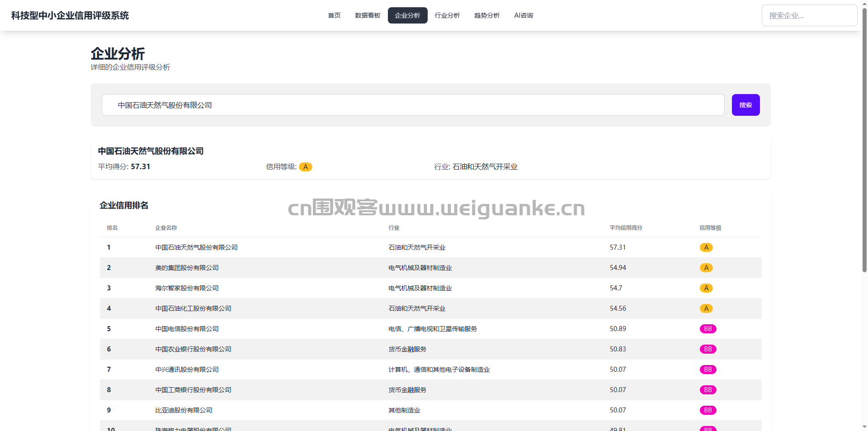
Task: Select the 海尔智家股份有限公司 row
Action: [187, 288]
